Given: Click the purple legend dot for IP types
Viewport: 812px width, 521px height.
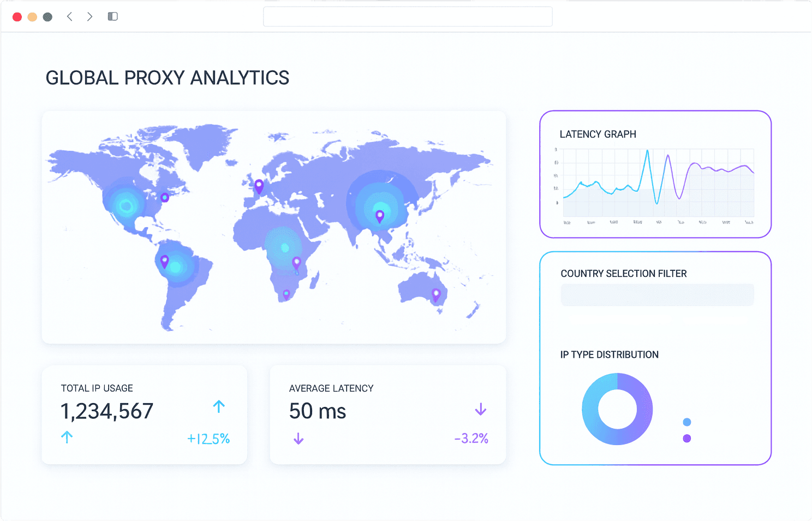Looking at the screenshot, I should click(x=687, y=438).
